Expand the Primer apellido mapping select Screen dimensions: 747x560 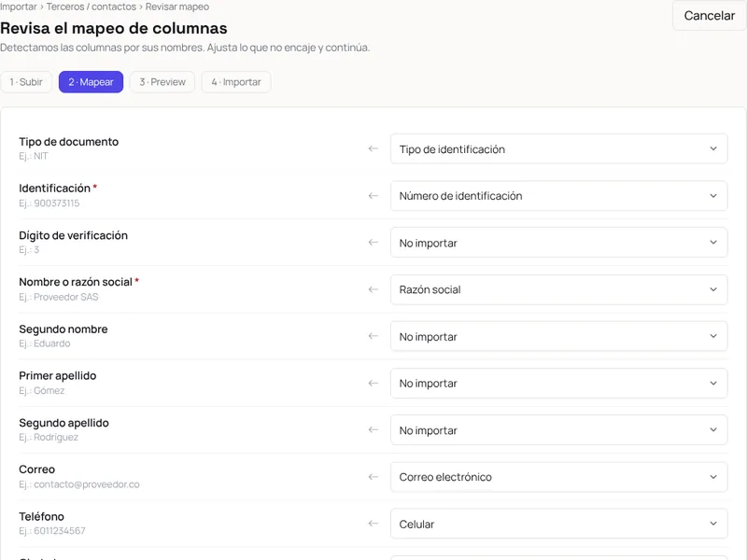(x=558, y=384)
